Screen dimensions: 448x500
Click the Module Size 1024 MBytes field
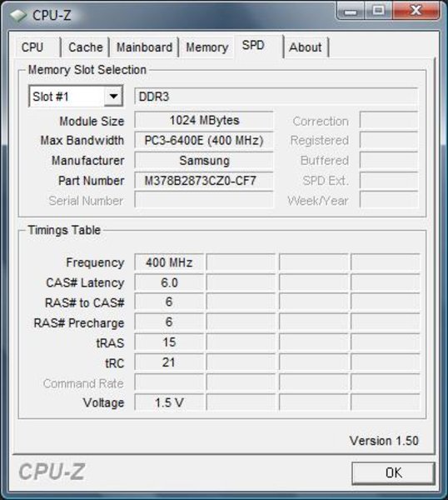coord(204,120)
